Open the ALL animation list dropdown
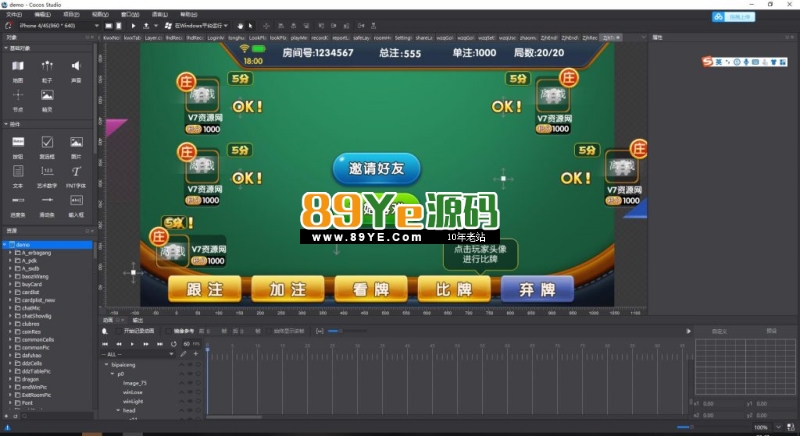 (x=137, y=354)
